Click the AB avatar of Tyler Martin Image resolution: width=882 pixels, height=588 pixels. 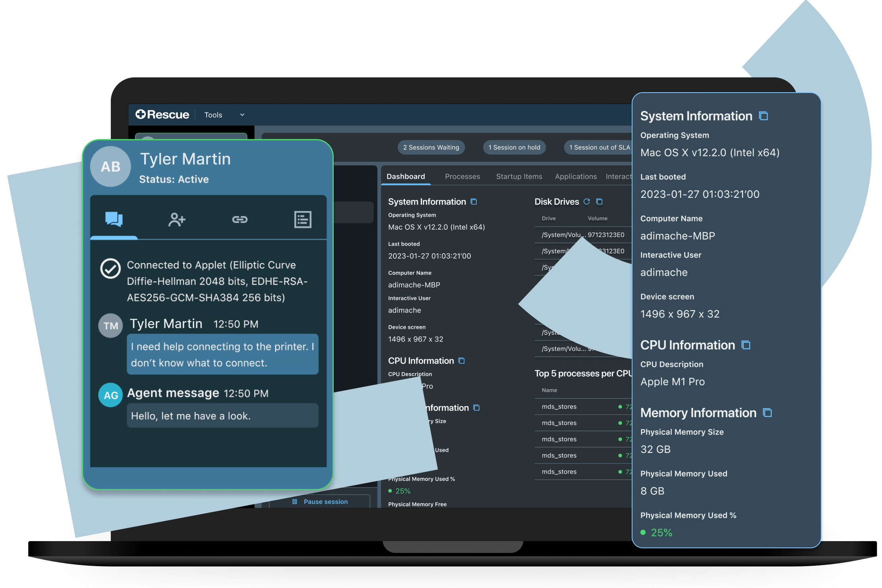coord(110,166)
